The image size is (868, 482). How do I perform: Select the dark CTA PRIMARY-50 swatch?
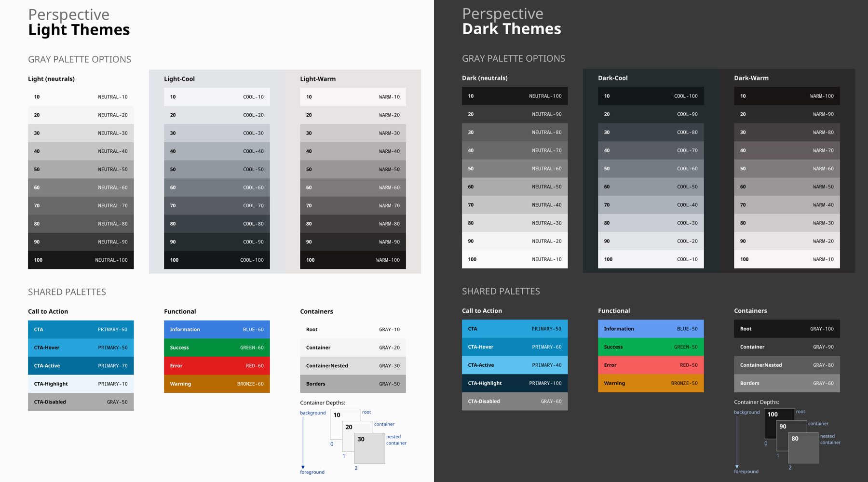coord(515,329)
